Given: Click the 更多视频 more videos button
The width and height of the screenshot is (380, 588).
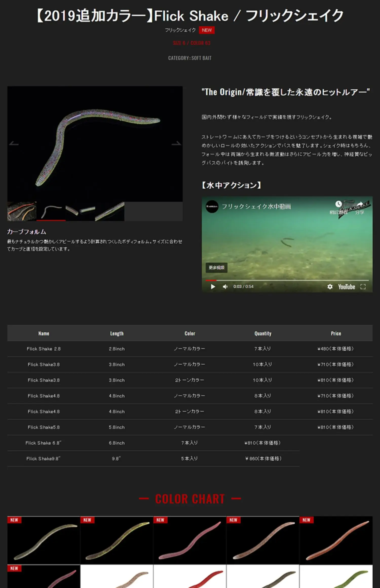Looking at the screenshot, I should [x=216, y=267].
